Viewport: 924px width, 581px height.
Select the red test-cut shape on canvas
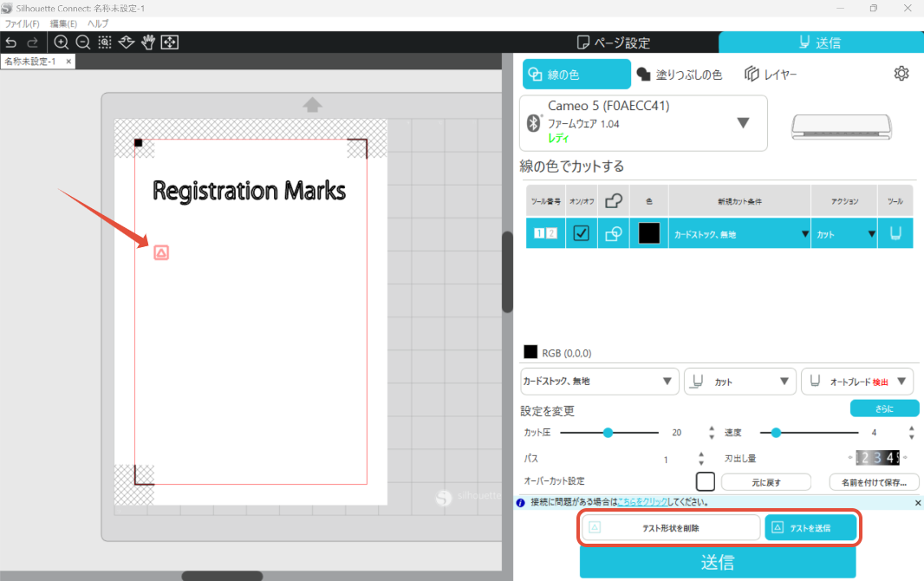click(161, 253)
